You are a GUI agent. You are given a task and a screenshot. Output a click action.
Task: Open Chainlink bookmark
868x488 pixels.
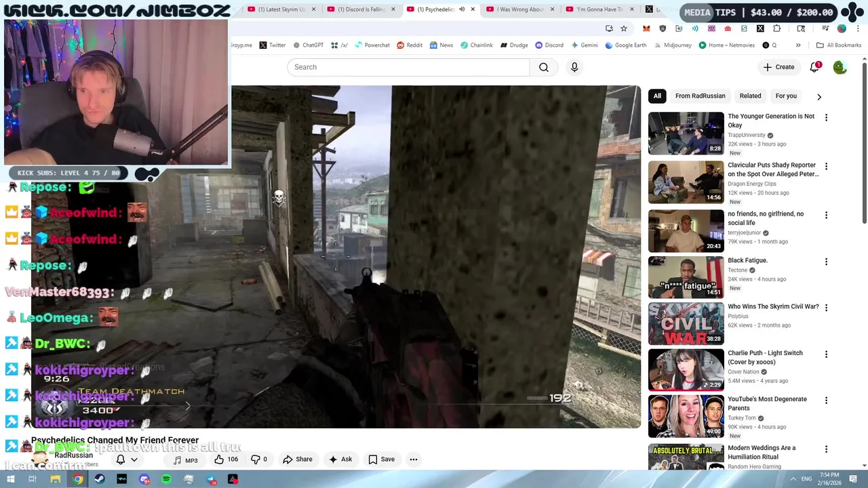pyautogui.click(x=477, y=45)
